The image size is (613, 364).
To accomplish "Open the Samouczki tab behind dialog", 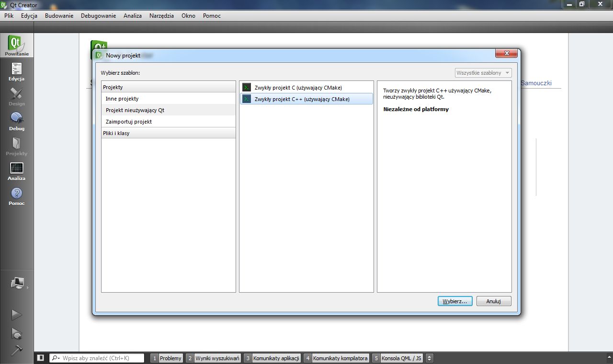I will [x=536, y=83].
